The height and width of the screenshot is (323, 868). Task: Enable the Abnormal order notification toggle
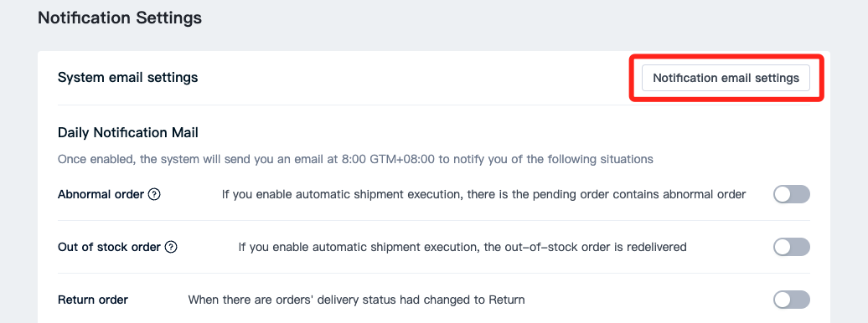tap(792, 194)
